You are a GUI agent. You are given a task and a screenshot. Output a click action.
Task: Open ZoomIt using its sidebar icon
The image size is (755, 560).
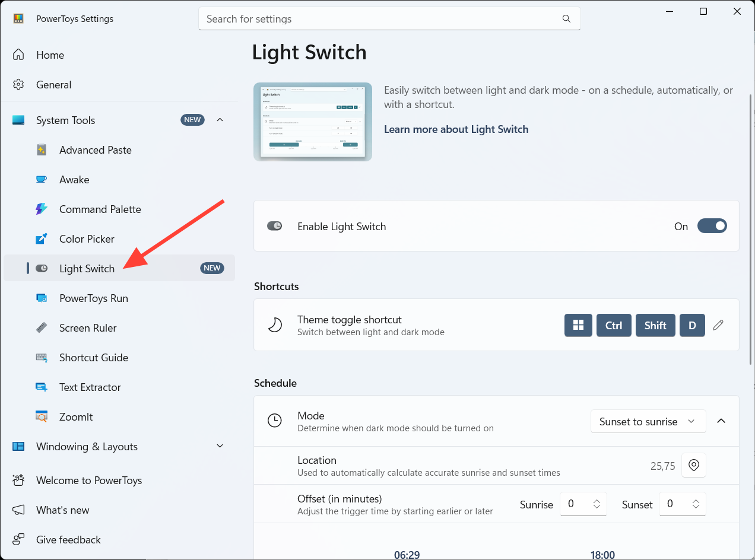42,417
